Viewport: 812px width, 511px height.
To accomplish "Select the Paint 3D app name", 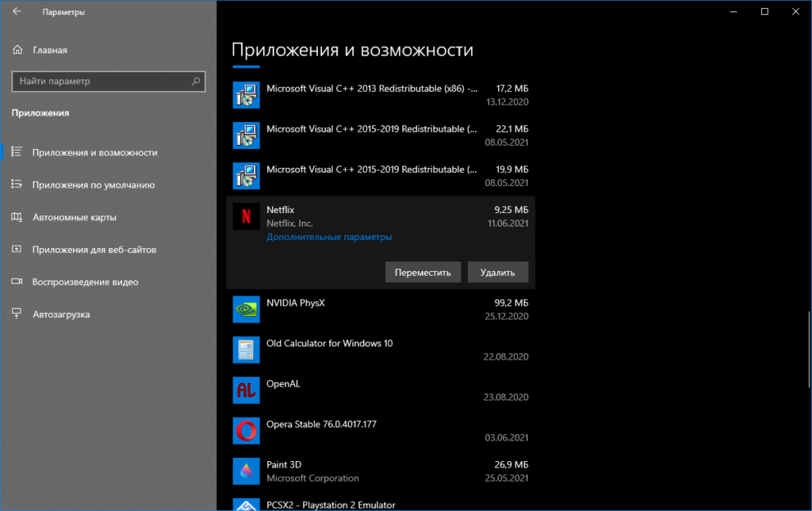I will [284, 464].
